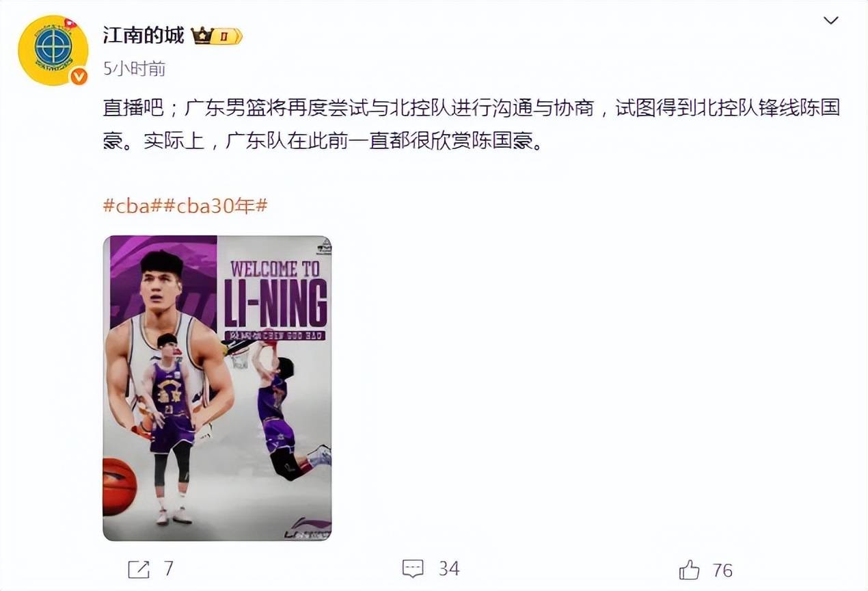This screenshot has height=591, width=868.
Task: Click the orange verified badge on avatar
Action: [79, 76]
